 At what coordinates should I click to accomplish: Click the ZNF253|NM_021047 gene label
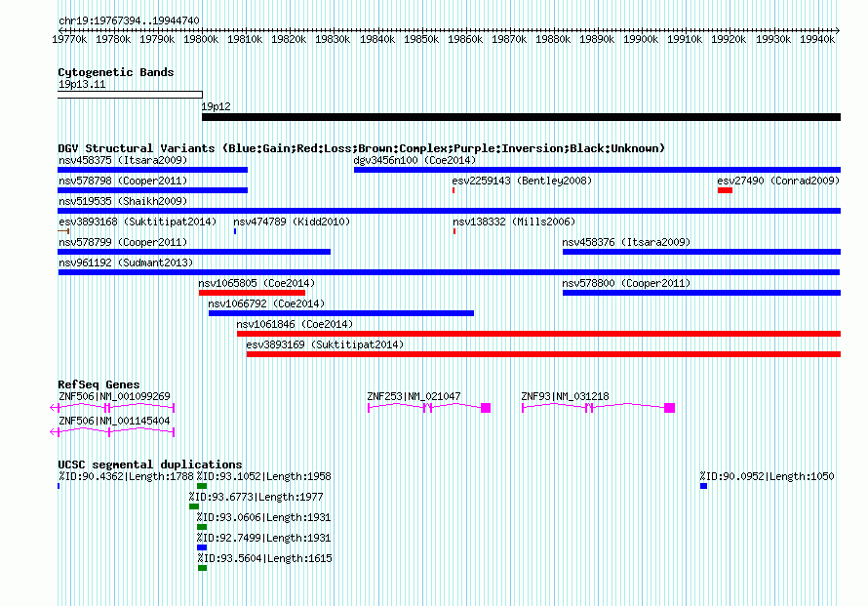(x=414, y=396)
